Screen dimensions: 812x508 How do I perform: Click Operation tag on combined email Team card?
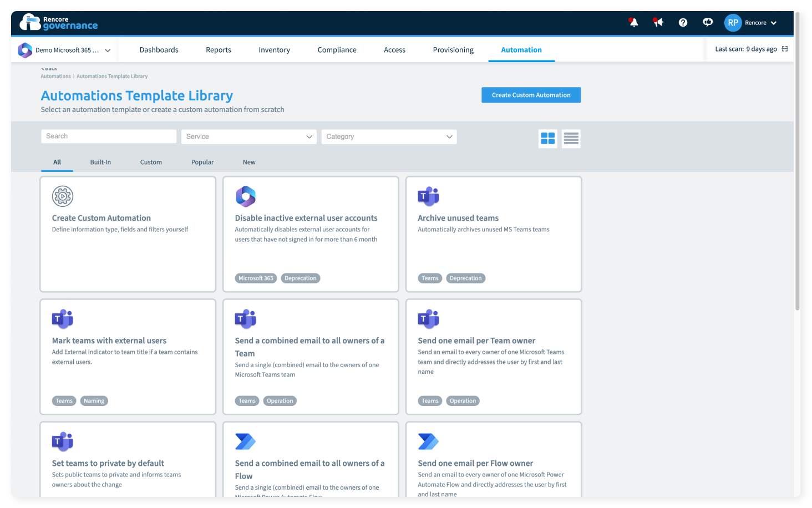[280, 401]
